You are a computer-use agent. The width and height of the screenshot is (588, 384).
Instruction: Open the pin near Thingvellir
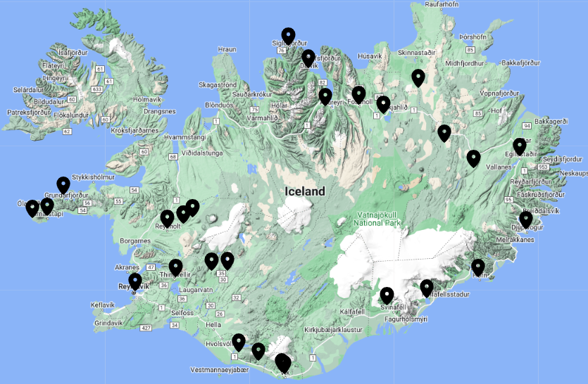point(175,267)
